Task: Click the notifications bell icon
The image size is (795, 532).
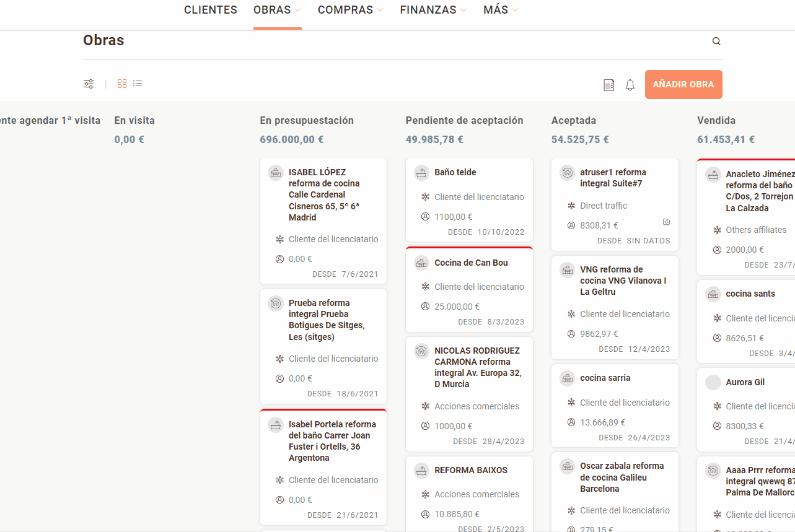Action: pyautogui.click(x=630, y=85)
